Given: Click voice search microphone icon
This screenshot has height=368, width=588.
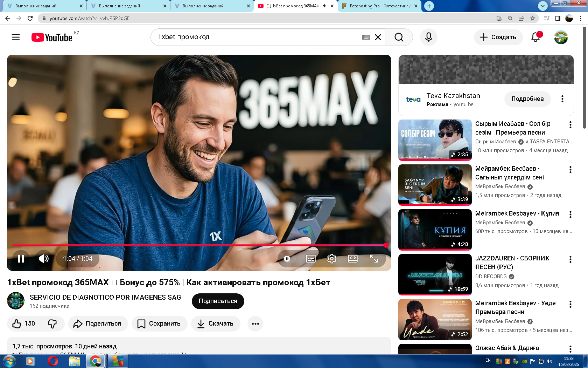Looking at the screenshot, I should tap(428, 37).
